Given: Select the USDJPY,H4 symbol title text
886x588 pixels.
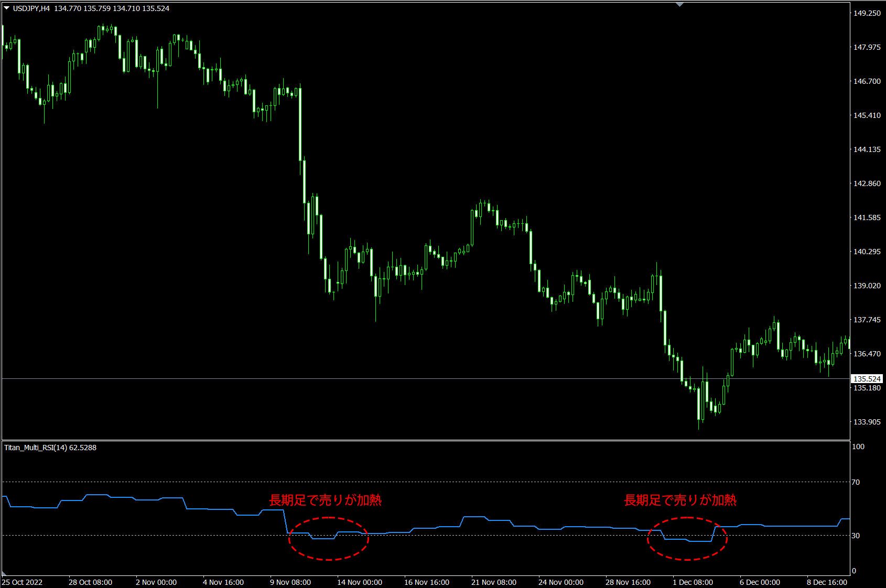Looking at the screenshot, I should pos(31,8).
